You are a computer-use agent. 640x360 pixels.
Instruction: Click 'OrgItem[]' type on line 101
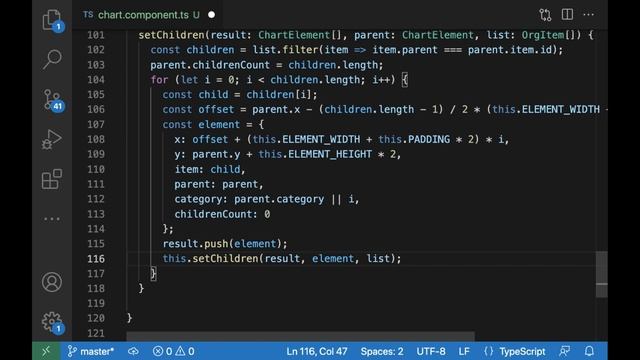pyautogui.click(x=548, y=35)
